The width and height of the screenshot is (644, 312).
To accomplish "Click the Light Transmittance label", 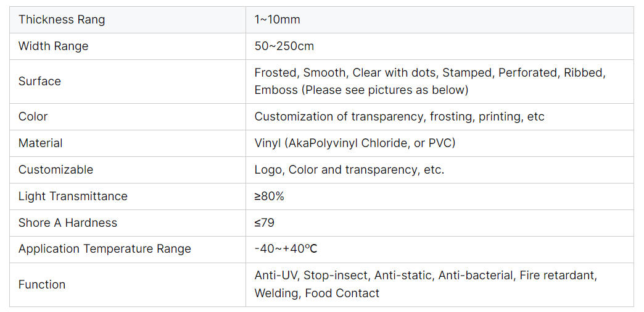I will pos(73,196).
